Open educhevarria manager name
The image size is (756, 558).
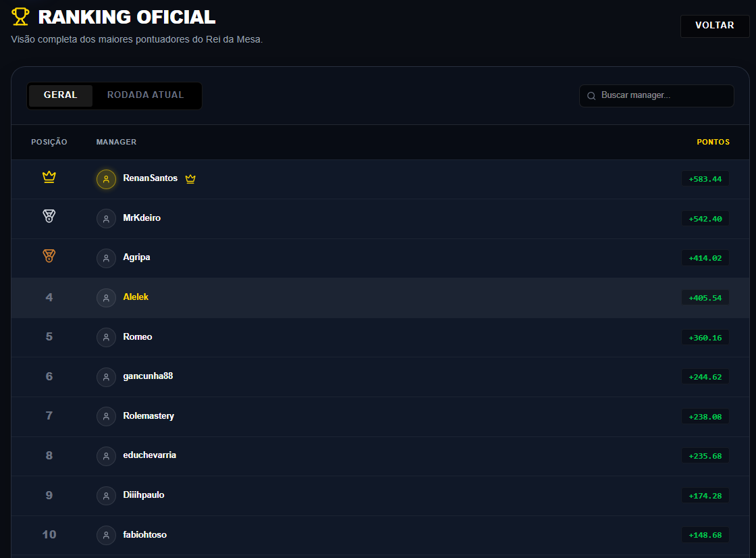coord(149,455)
